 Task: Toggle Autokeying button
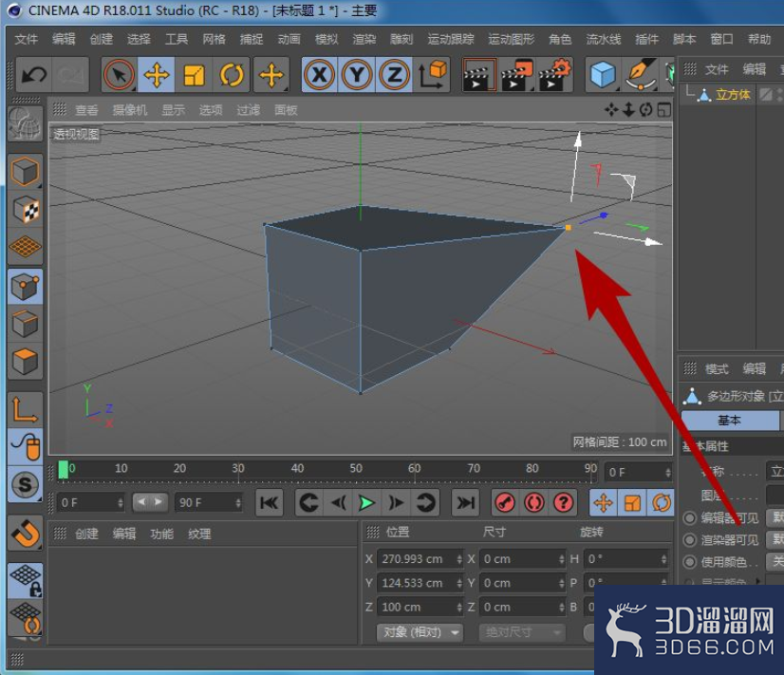click(534, 502)
